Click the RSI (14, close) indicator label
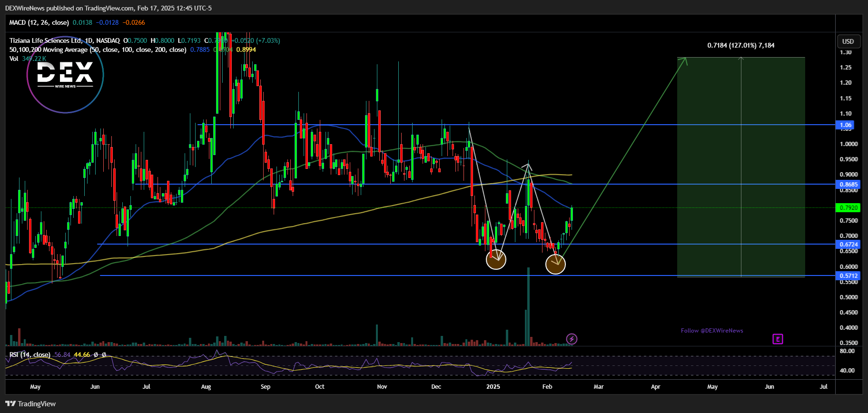868x413 pixels. click(x=30, y=354)
